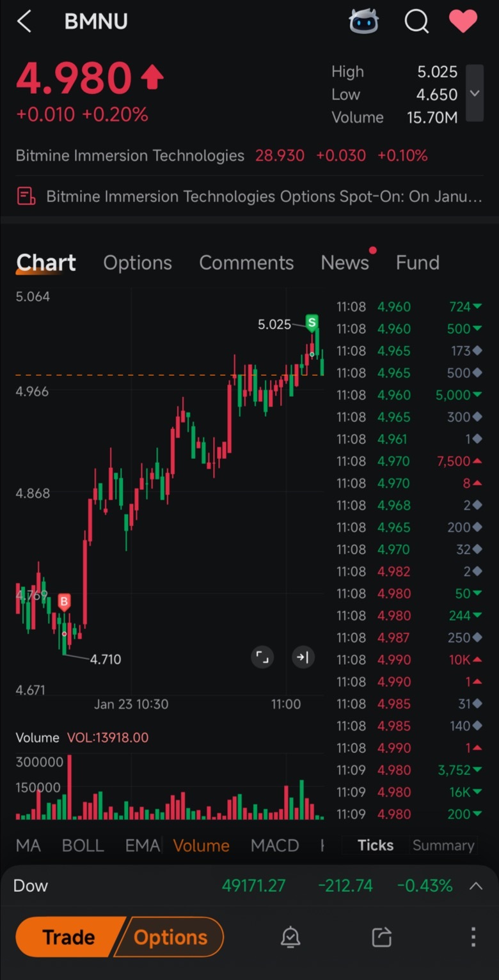Switch to the Options tab

[138, 263]
